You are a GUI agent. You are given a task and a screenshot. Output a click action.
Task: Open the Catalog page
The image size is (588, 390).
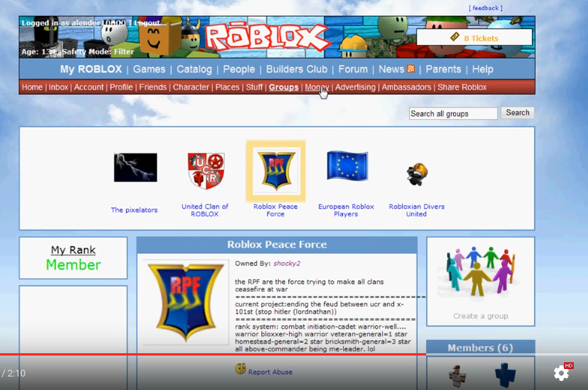pyautogui.click(x=194, y=69)
